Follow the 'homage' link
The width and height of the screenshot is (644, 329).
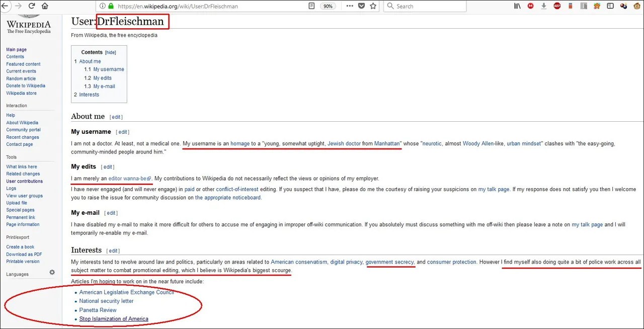pos(240,143)
